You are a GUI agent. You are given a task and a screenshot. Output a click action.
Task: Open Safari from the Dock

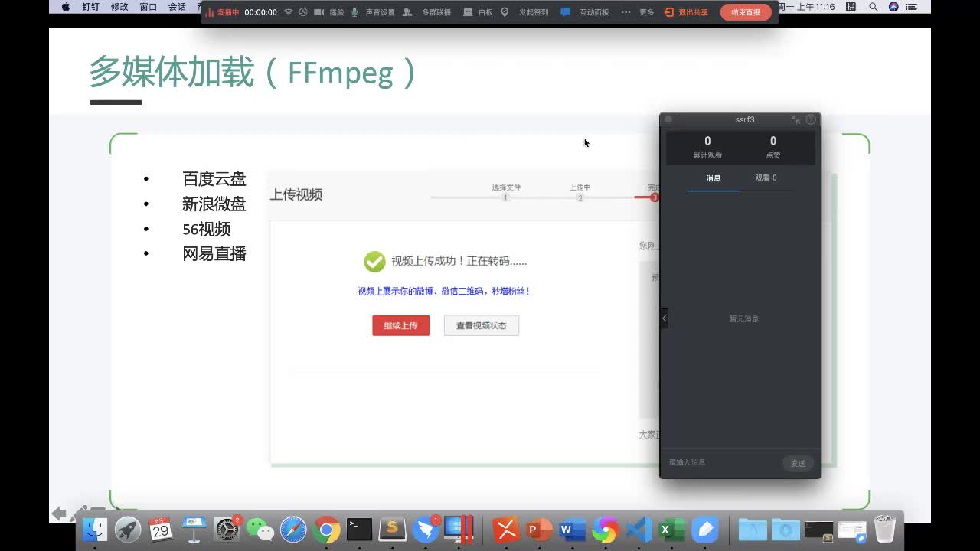click(x=293, y=530)
